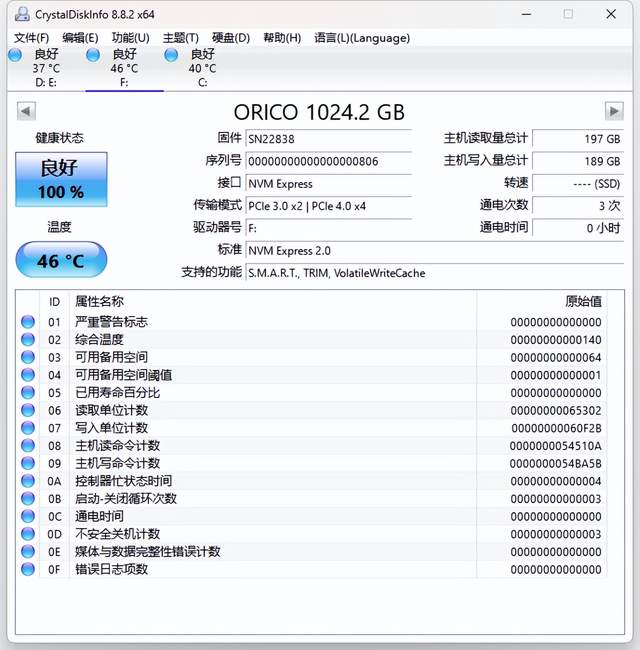Click the power on hours 0 小时
Viewport: 640px width, 650px height.
click(x=578, y=228)
